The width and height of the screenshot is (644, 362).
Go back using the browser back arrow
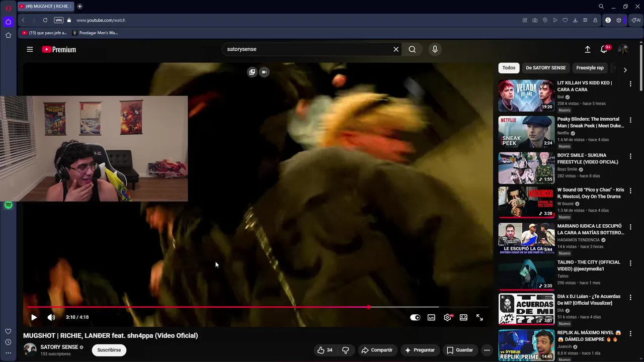coord(23,20)
